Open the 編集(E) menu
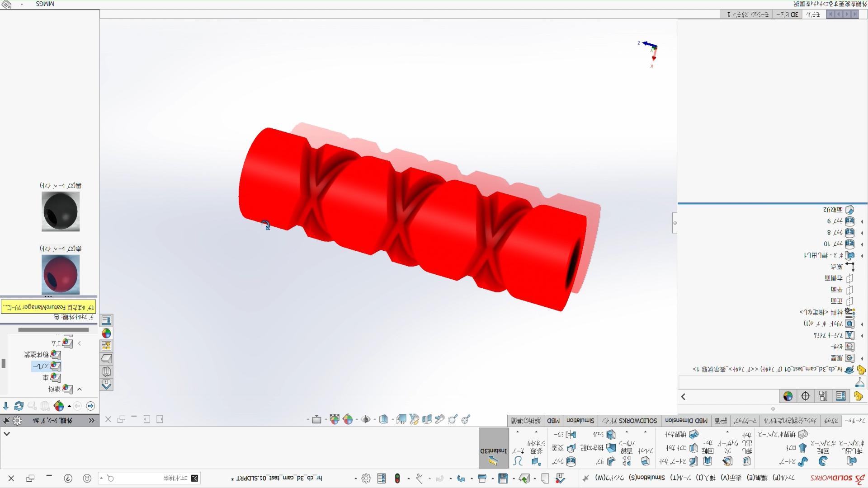Image resolution: width=868 pixels, height=488 pixels. pos(758,478)
